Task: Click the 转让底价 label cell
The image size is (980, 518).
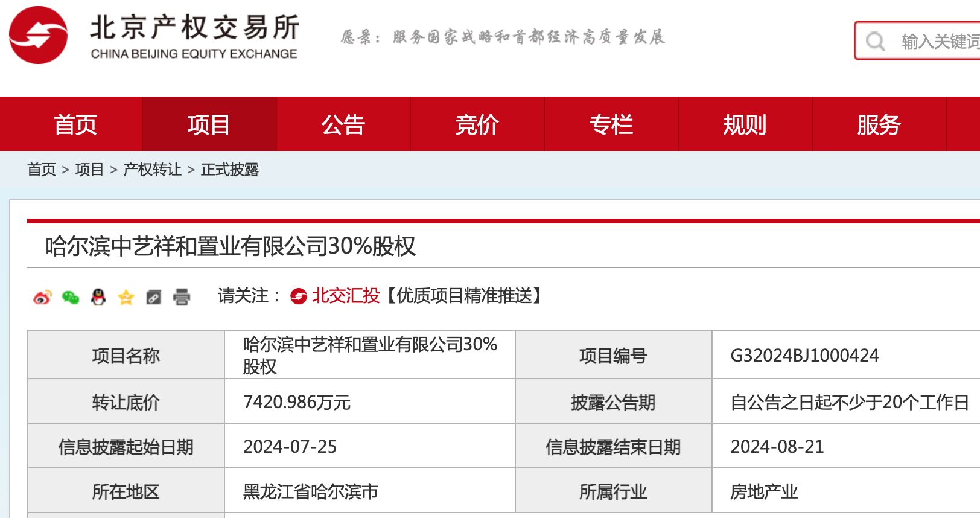Action: [126, 401]
